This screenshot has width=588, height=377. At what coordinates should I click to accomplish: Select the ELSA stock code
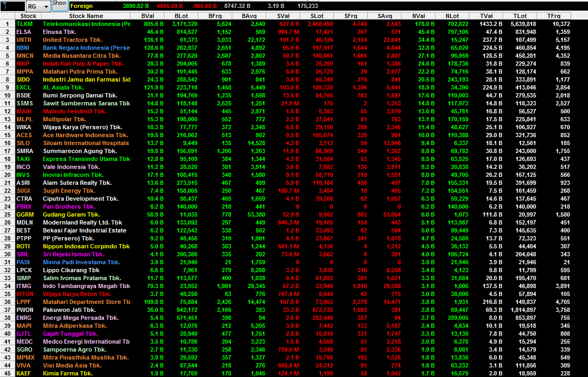24,32
